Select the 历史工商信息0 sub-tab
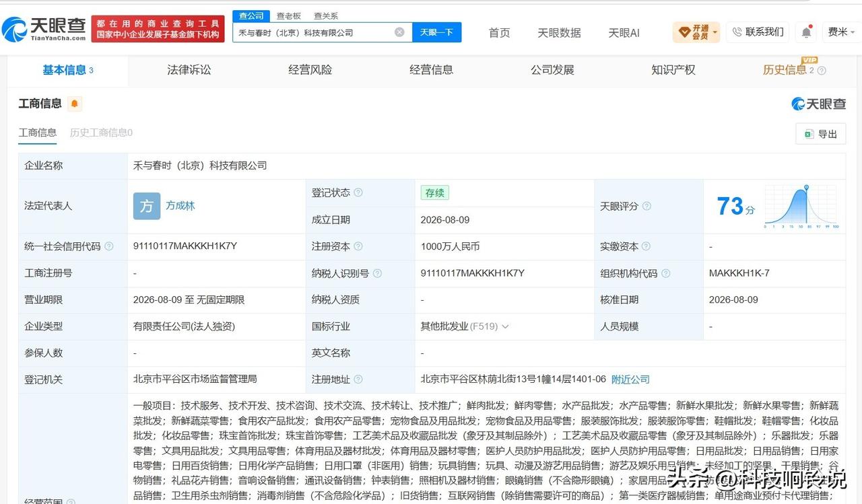Screen dimensions: 862x504 [x=101, y=133]
